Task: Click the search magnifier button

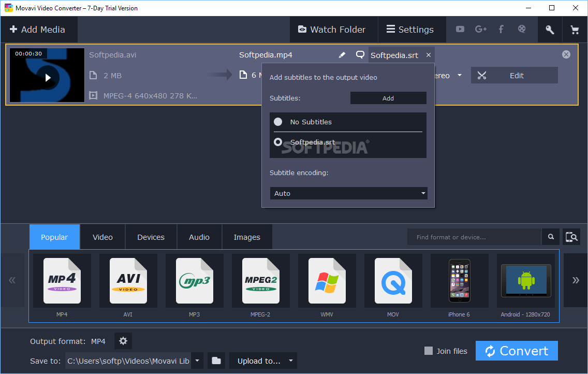Action: [551, 237]
